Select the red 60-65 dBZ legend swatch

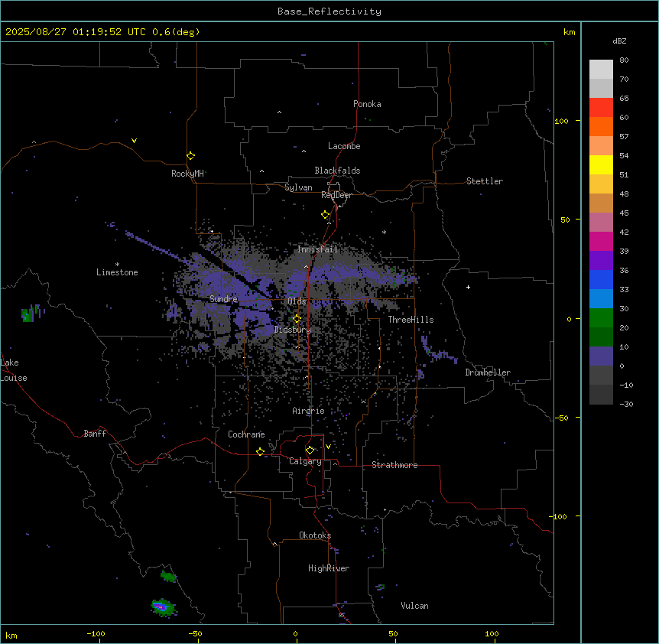601,107
